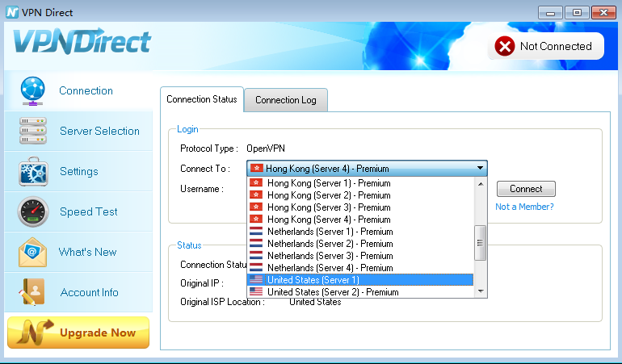622x364 pixels.
Task: Click the red Not Connected status icon
Action: (505, 46)
